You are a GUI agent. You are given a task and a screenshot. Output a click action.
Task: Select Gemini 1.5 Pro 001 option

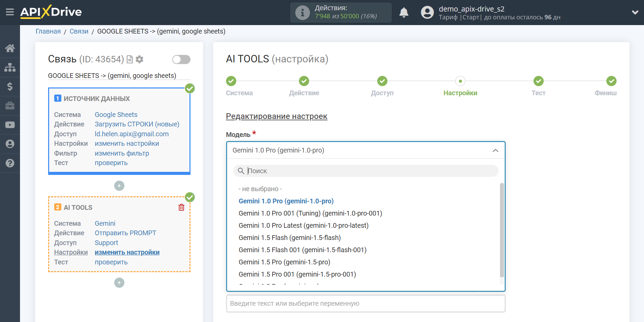297,274
